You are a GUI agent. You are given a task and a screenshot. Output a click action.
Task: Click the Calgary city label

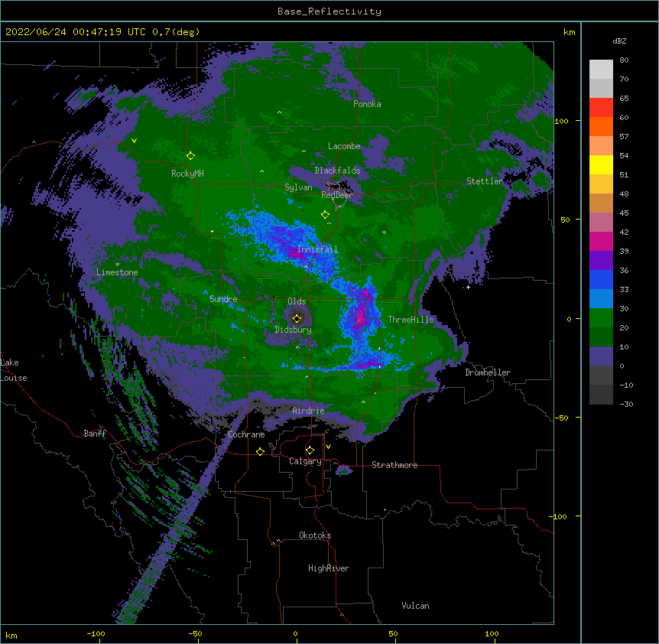click(305, 461)
